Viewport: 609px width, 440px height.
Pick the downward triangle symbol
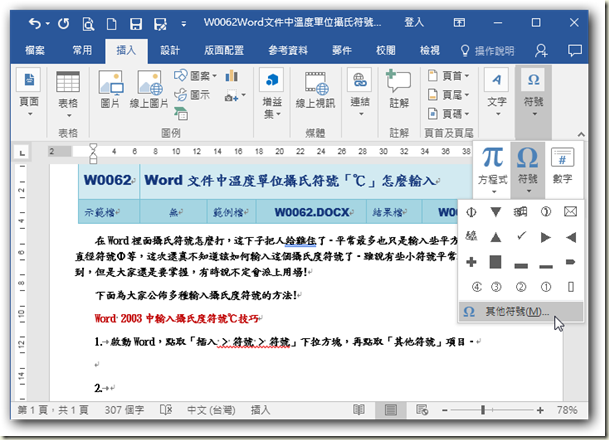tap(496, 212)
